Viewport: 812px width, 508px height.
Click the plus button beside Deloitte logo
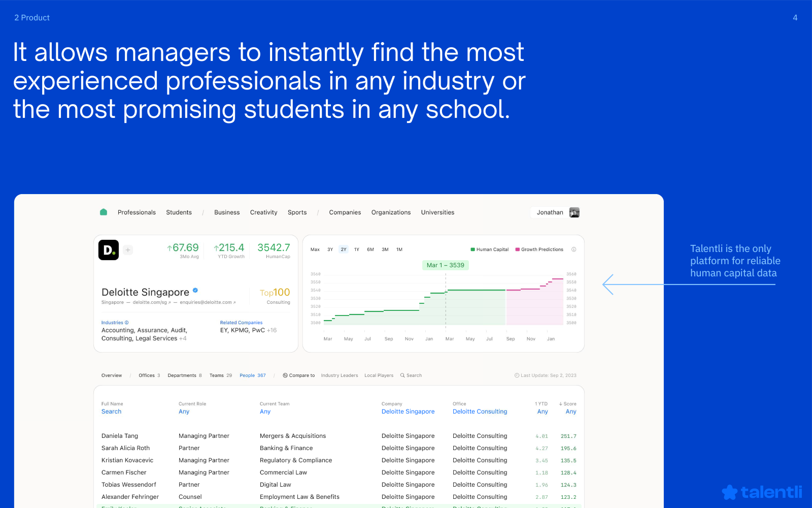click(128, 250)
